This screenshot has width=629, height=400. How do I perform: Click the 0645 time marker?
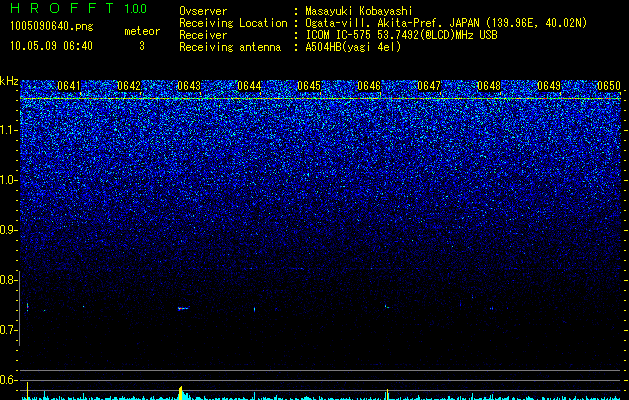click(309, 86)
